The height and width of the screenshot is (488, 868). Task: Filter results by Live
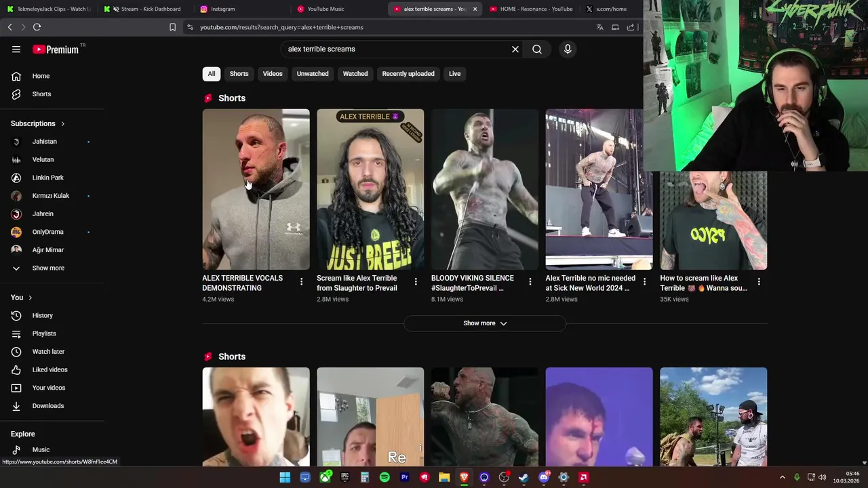coord(454,74)
